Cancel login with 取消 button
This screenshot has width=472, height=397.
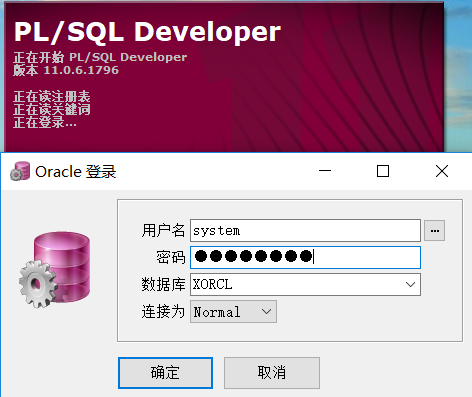272,373
